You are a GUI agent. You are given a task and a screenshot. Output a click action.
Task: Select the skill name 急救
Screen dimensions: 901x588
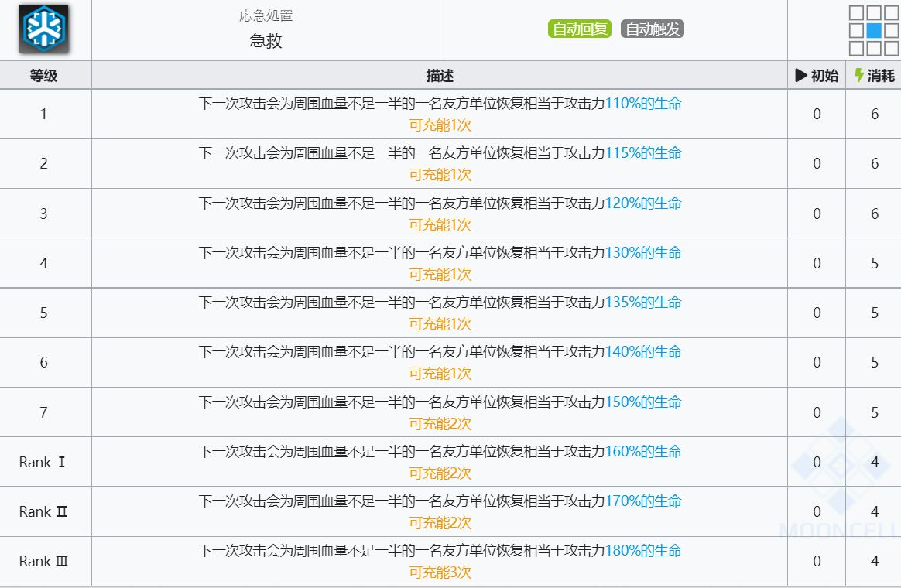(266, 41)
